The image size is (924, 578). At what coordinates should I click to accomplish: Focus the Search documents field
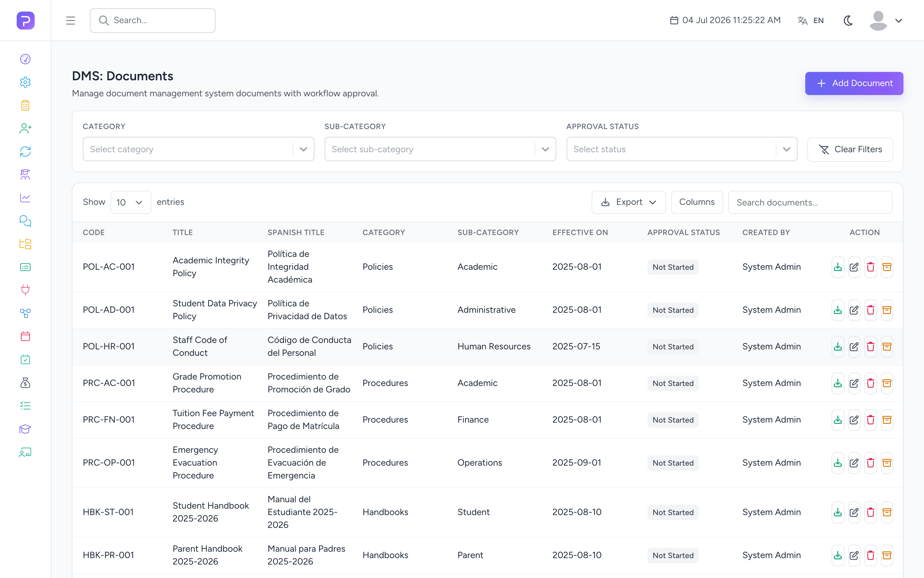click(810, 202)
